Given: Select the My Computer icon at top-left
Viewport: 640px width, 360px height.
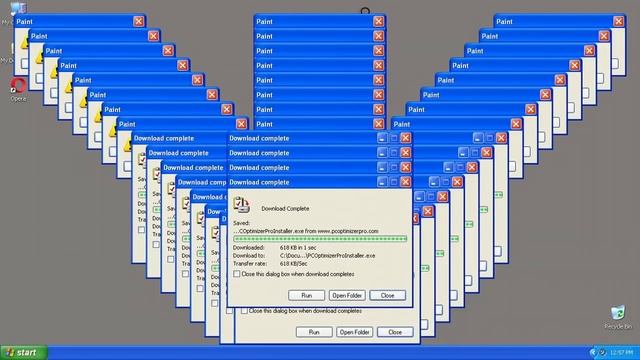Looking at the screenshot, I should (x=18, y=8).
